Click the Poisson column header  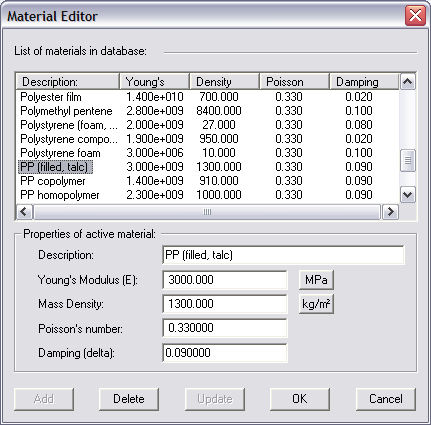click(x=295, y=82)
